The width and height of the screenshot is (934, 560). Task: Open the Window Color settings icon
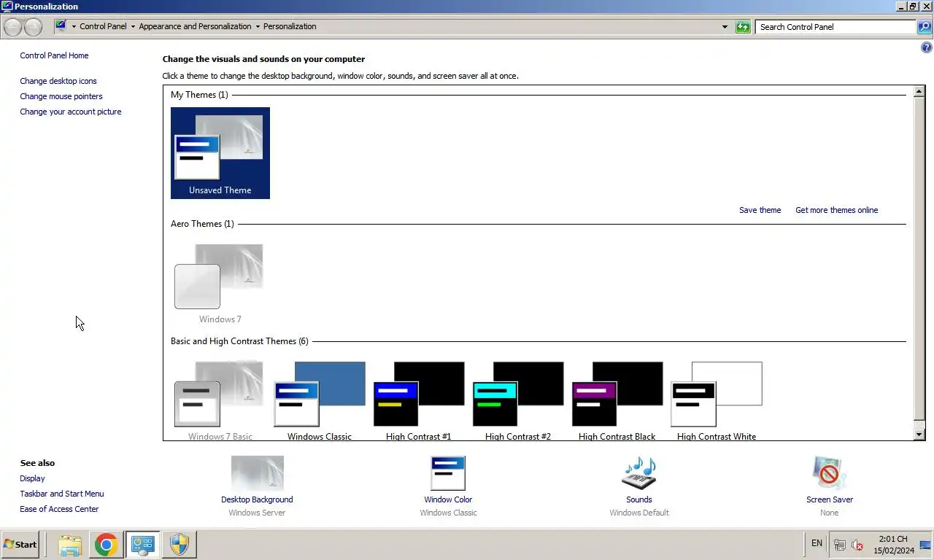448,474
